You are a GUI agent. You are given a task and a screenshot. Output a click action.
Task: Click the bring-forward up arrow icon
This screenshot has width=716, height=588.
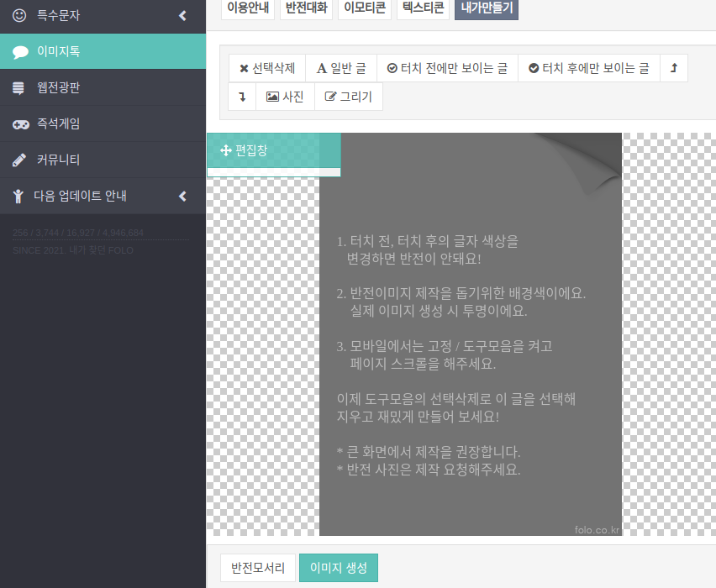pyautogui.click(x=674, y=68)
